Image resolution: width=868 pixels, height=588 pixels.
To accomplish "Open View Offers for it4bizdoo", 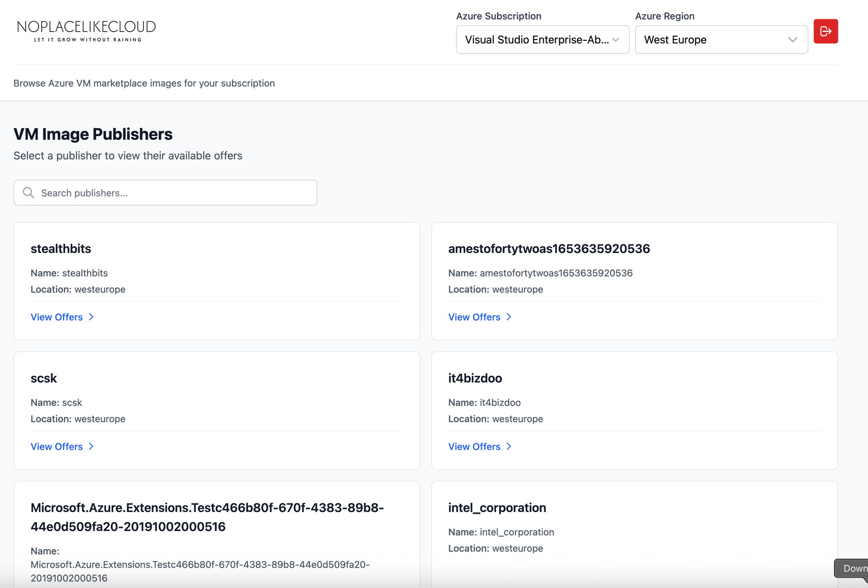I will point(474,447).
